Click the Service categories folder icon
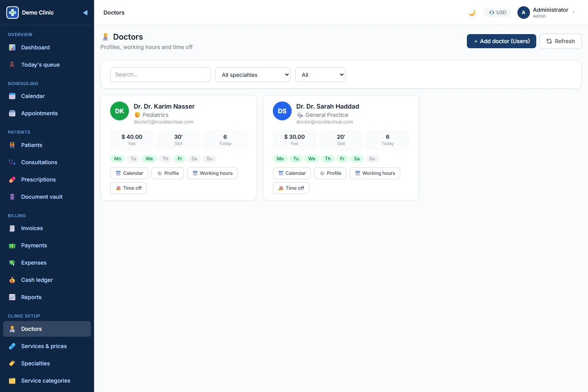The height and width of the screenshot is (392, 588). coord(12,381)
